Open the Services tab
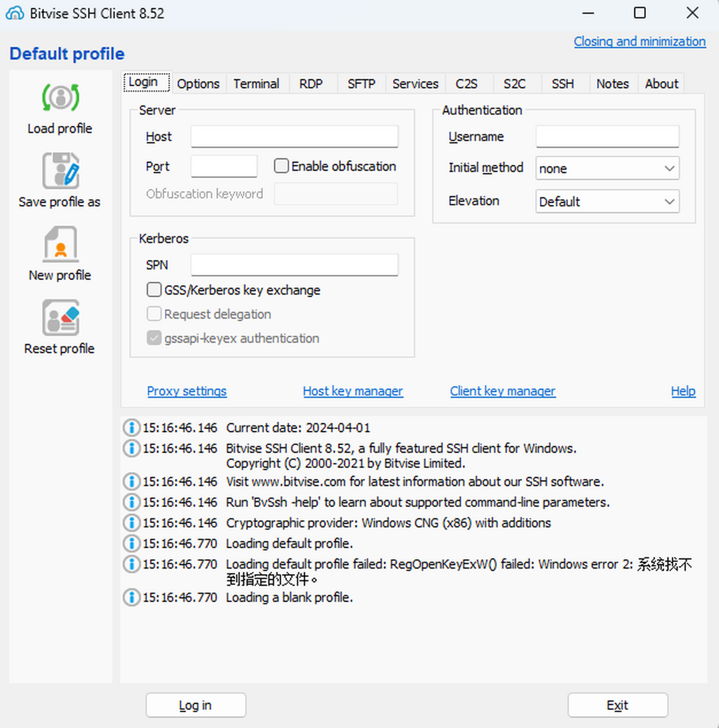This screenshot has height=728, width=719. click(x=415, y=84)
